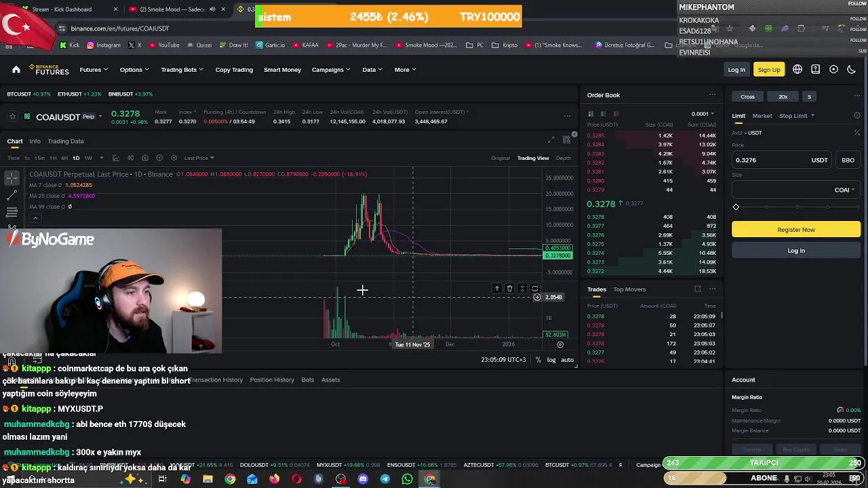
Task: Open order book 0.0001 precision dropdown
Action: coord(703,114)
